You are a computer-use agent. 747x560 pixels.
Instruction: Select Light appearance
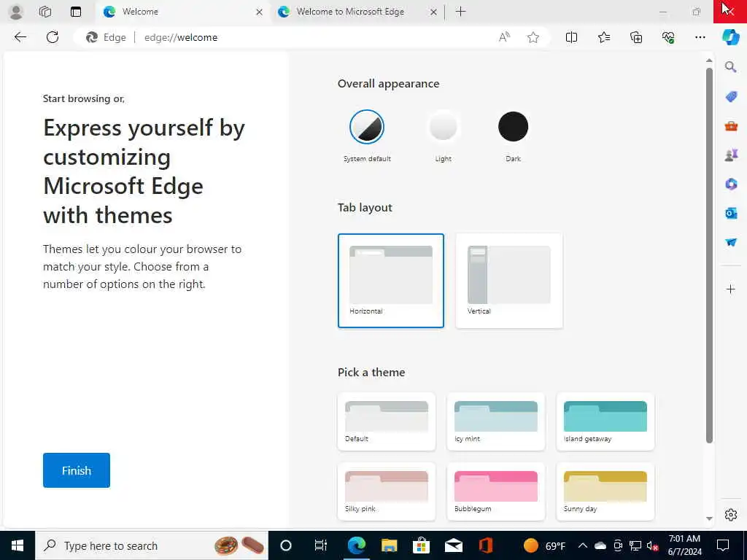(443, 127)
